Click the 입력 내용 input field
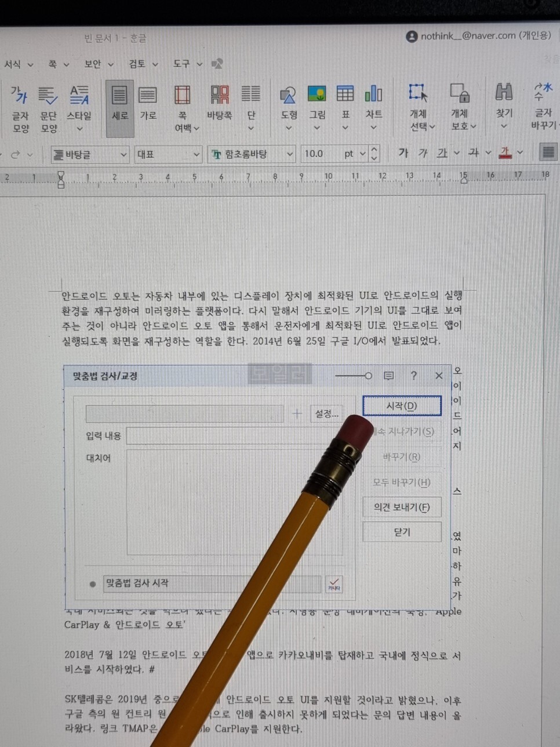560x747 pixels. coord(235,436)
